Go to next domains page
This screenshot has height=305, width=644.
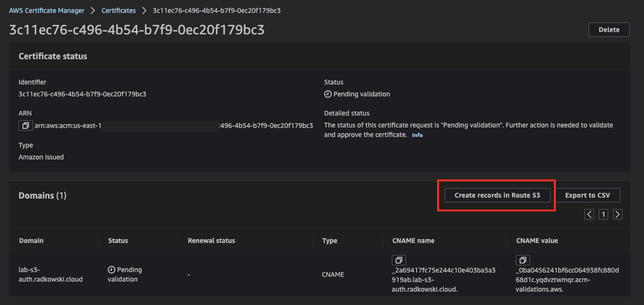(x=618, y=214)
